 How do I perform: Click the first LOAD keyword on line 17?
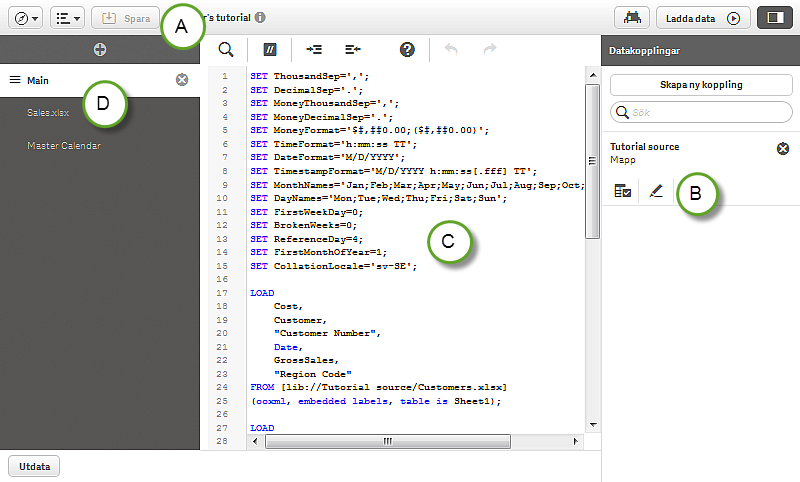pos(262,293)
